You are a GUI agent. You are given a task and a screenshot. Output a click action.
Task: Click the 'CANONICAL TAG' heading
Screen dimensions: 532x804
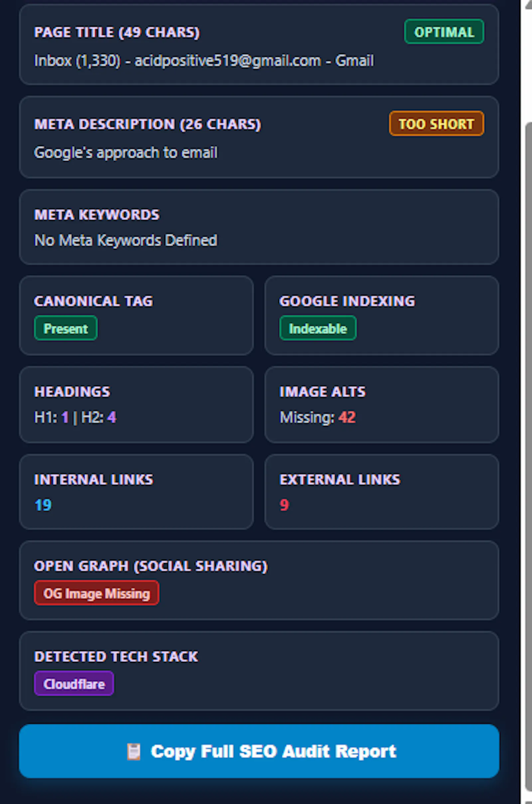tap(93, 301)
